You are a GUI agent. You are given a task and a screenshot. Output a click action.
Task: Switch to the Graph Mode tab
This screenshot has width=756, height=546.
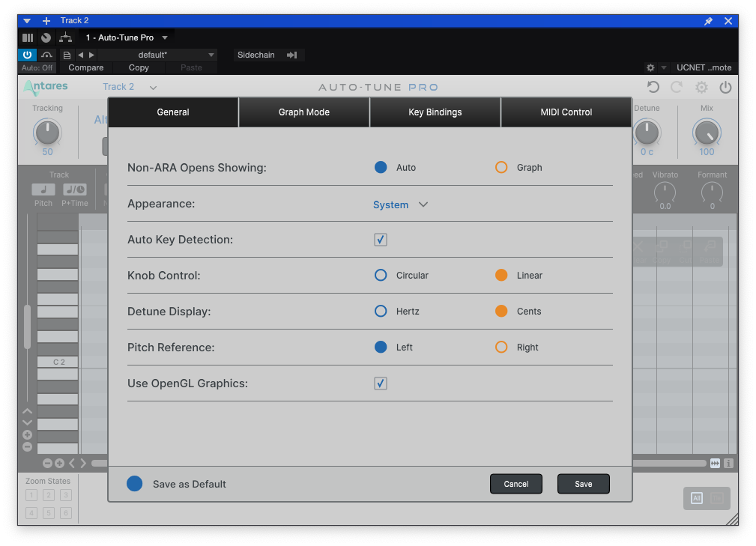click(x=304, y=112)
